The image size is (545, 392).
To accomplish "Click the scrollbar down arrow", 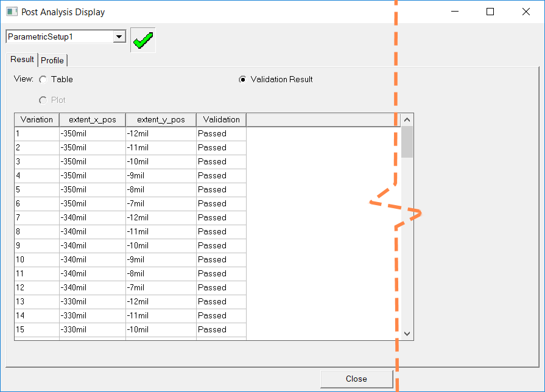I will coord(406,334).
